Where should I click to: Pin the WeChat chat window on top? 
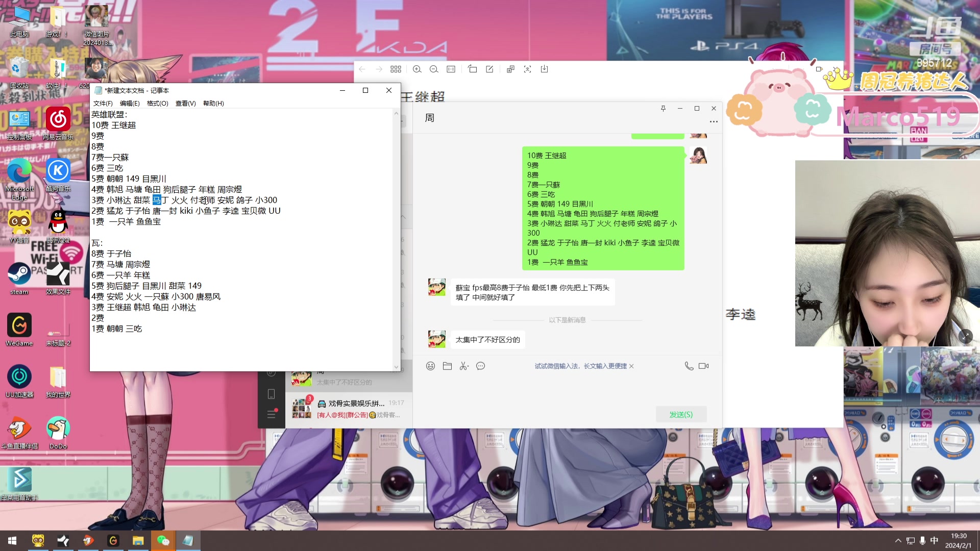click(x=664, y=108)
